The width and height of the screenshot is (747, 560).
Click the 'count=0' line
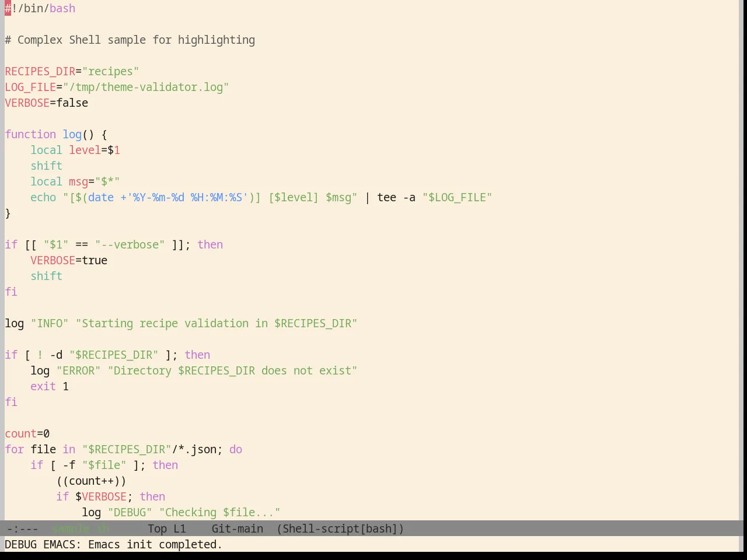point(27,434)
